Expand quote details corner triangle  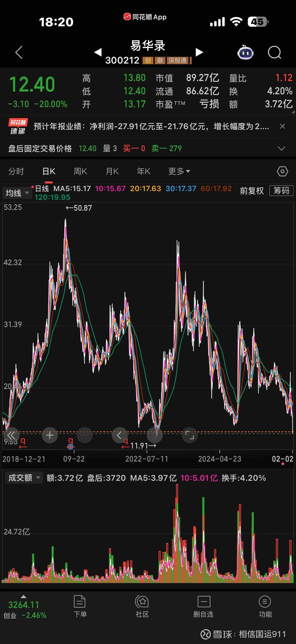click(x=293, y=112)
